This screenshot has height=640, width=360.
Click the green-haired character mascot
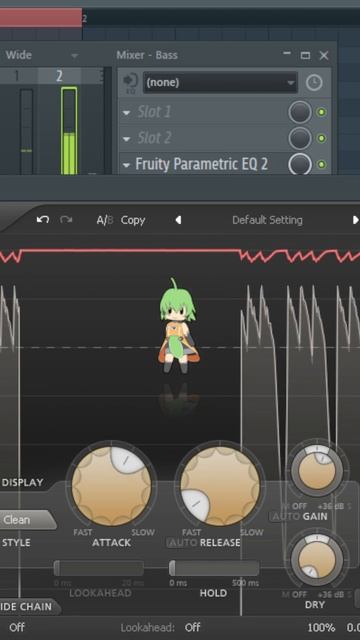point(178,326)
